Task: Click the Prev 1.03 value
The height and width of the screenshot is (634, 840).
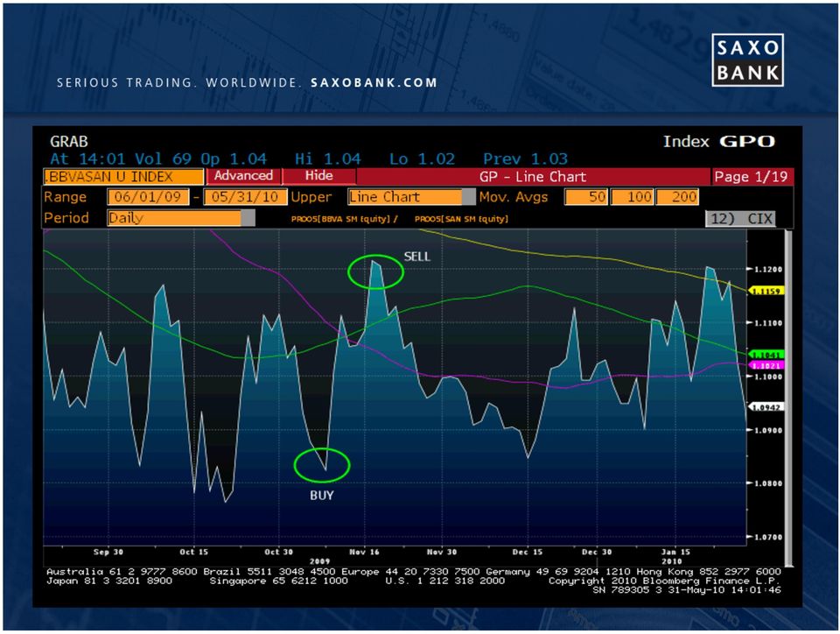Action: [526, 159]
